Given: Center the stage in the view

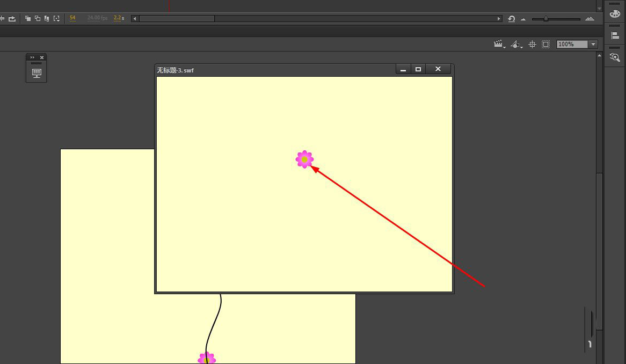Looking at the screenshot, I should tap(532, 45).
